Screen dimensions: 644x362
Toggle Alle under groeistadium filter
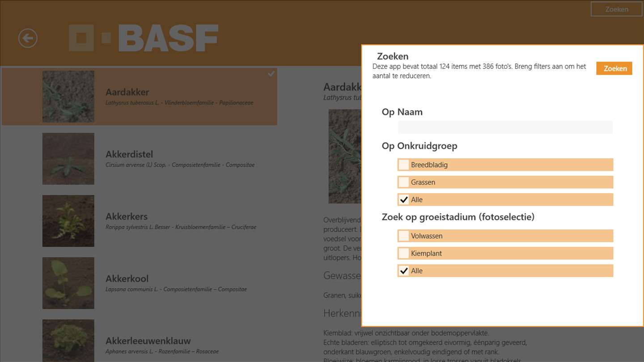[x=404, y=270]
